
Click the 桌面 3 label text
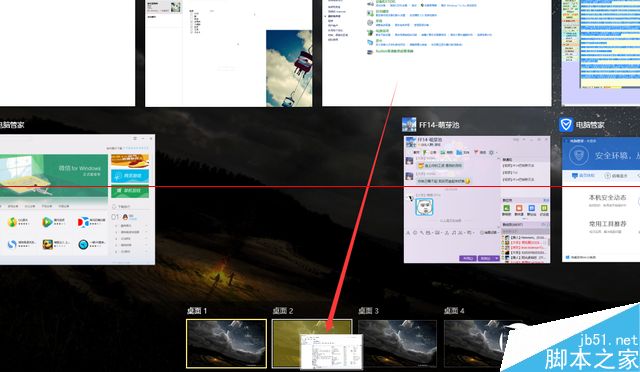coord(368,311)
